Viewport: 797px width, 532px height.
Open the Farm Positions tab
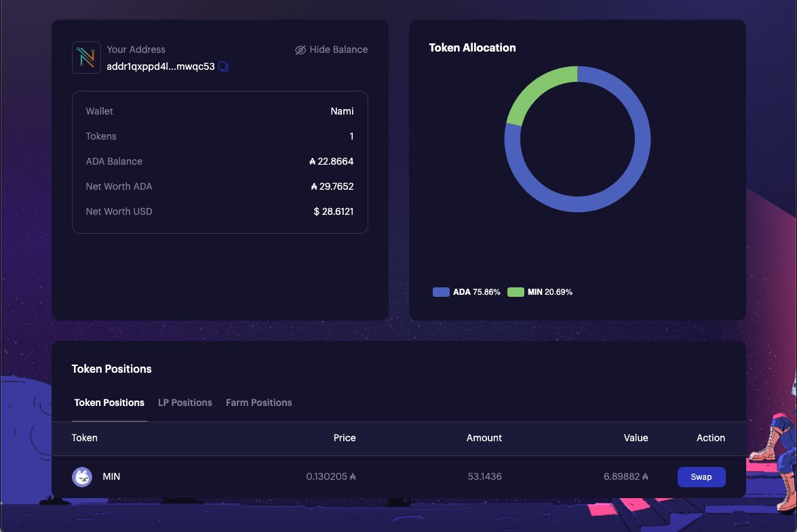258,403
